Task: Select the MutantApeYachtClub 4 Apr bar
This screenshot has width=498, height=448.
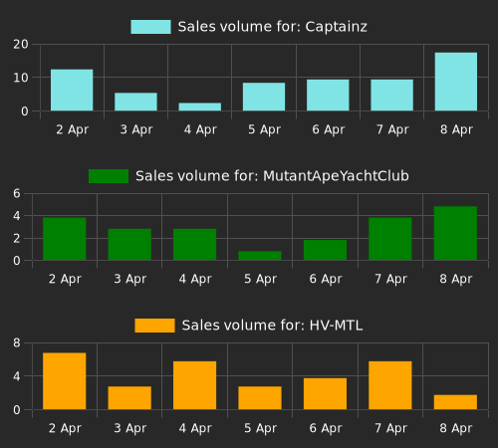Action: (x=195, y=244)
